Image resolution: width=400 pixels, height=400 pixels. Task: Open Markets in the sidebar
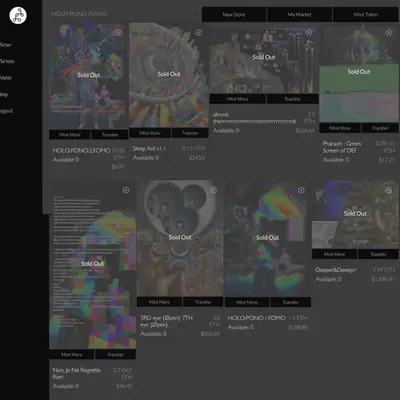tap(7, 61)
